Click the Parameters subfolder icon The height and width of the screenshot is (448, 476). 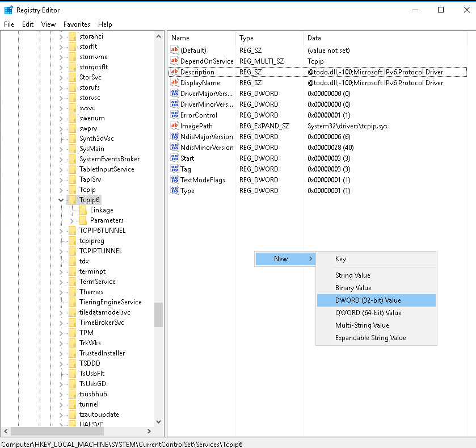(83, 220)
